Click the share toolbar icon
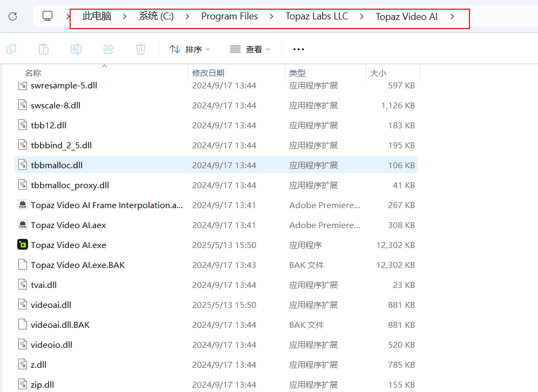Image resolution: width=538 pixels, height=392 pixels. tap(108, 50)
